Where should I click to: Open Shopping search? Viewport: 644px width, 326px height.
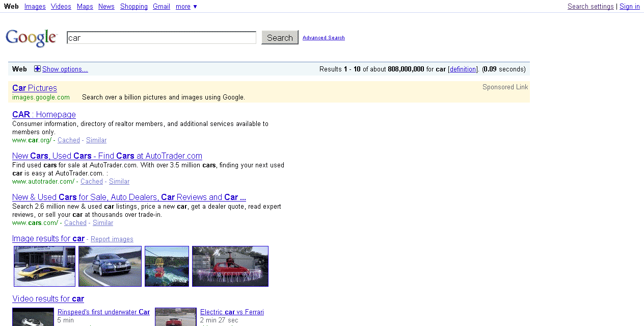(134, 7)
